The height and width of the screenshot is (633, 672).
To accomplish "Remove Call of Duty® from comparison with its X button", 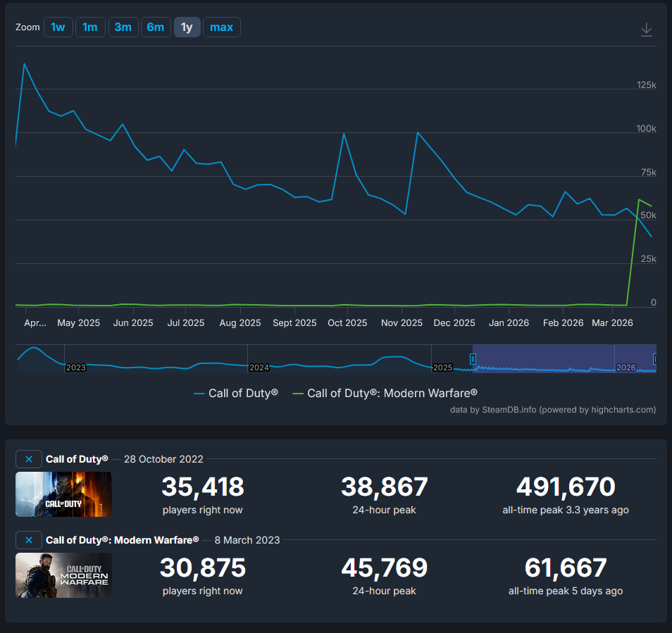I will (x=29, y=459).
